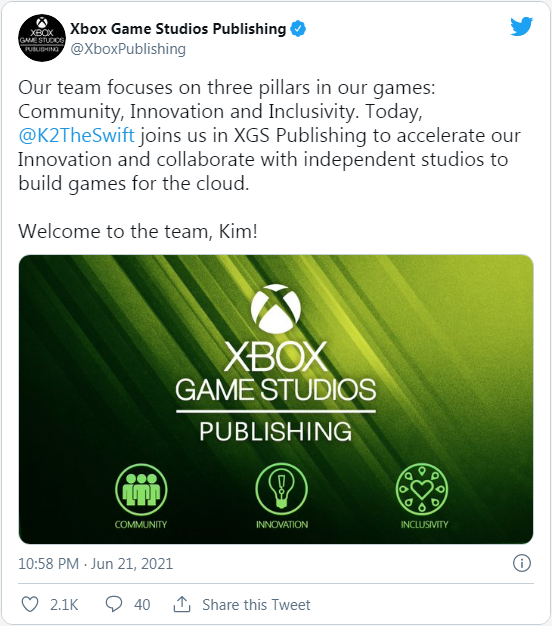This screenshot has width=552, height=626.
Task: Open the @K2TheSwift mention link
Action: (77, 135)
